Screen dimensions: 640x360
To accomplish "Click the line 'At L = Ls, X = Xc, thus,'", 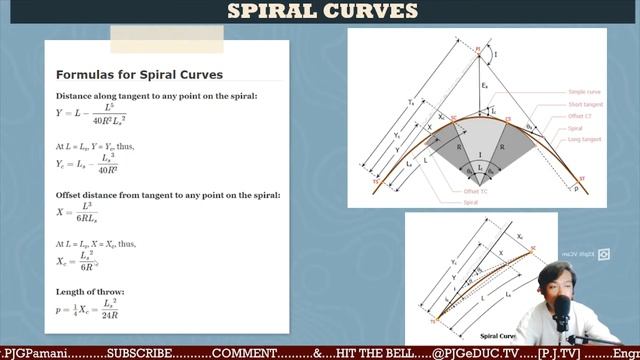I will coord(96,244).
